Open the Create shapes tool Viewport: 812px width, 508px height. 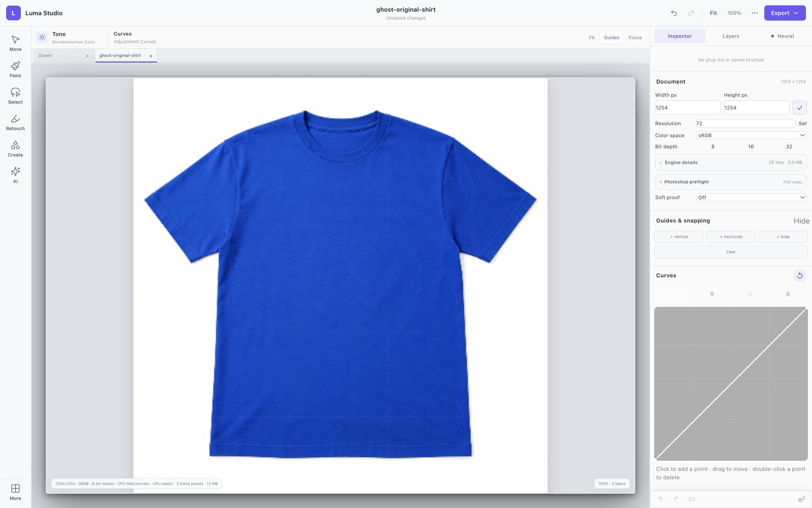(15, 149)
